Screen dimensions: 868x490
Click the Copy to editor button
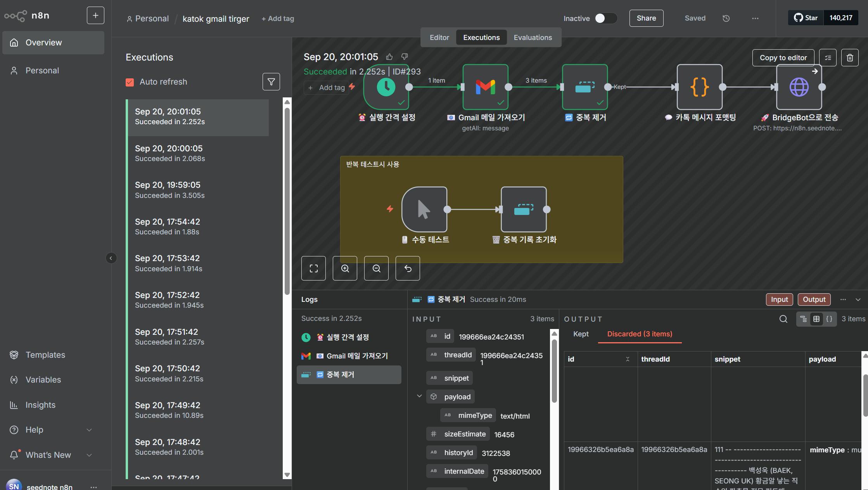[x=783, y=58]
